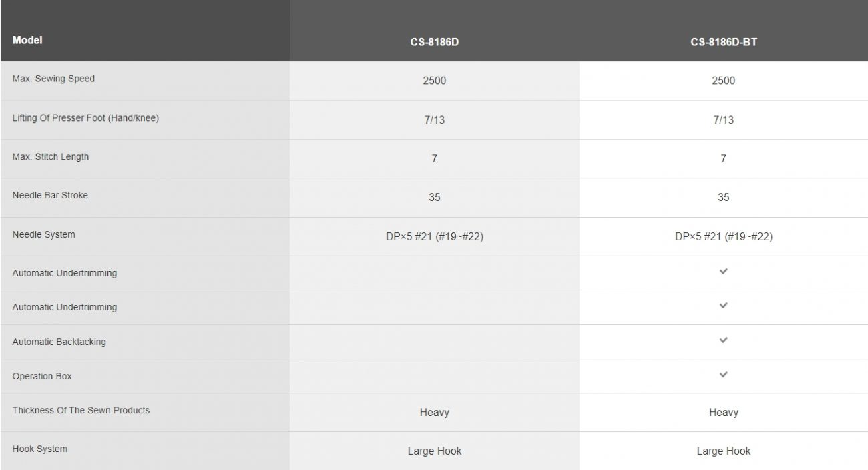Click the Automatic Backtacking checkmark for CS-8186D-BT
Image resolution: width=868 pixels, height=470 pixels.
[724, 340]
